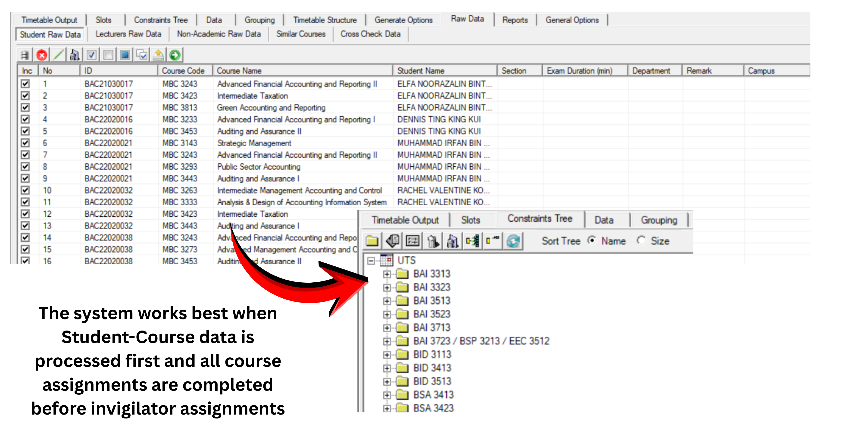Click the refresh icon in the Constraints Tree toolbar
The height and width of the screenshot is (434, 868).
tap(514, 241)
